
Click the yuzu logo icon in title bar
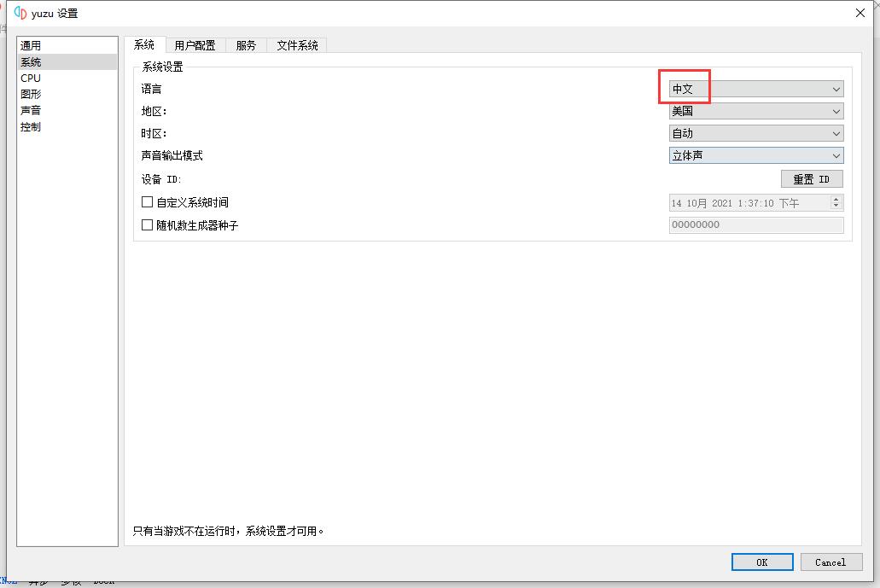pos(20,13)
